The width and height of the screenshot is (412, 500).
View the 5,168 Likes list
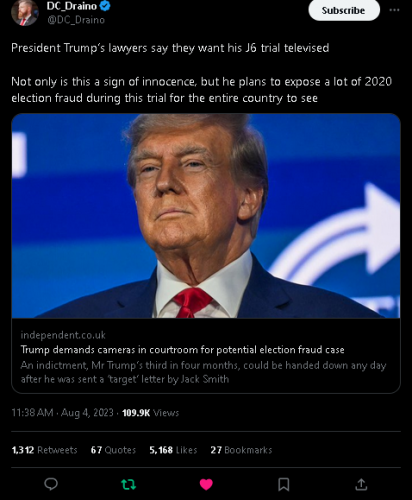[x=173, y=450]
